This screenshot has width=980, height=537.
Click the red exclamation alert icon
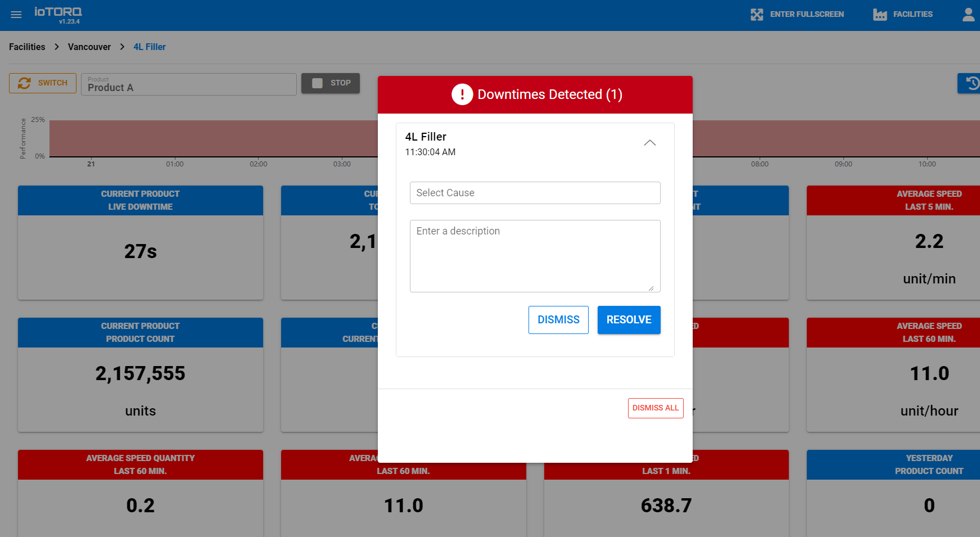coord(462,94)
